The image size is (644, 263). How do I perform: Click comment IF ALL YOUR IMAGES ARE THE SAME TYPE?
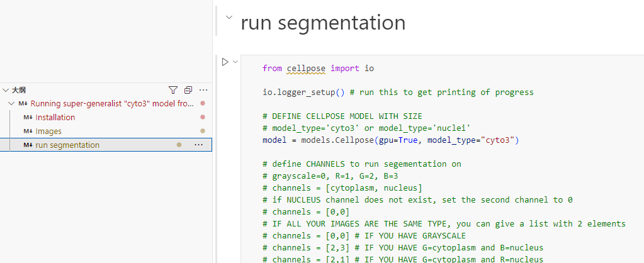tap(444, 223)
